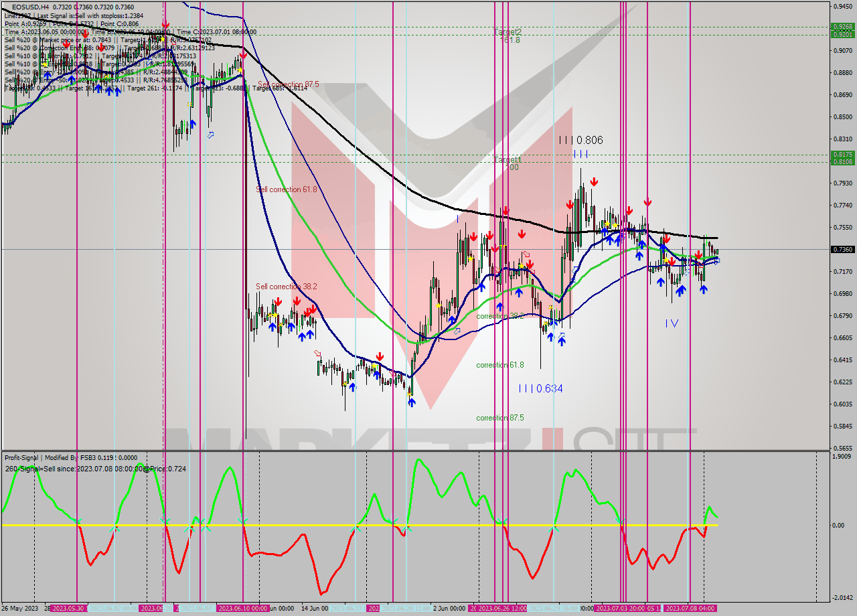Image resolution: width=857 pixels, height=616 pixels.
Task: Click the 'I V' wave label
Action: [672, 323]
